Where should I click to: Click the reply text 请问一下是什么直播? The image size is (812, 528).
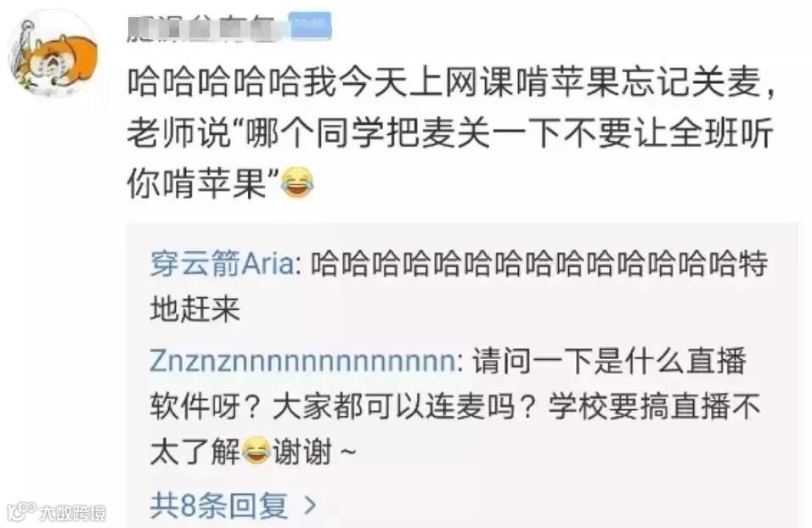click(609, 361)
